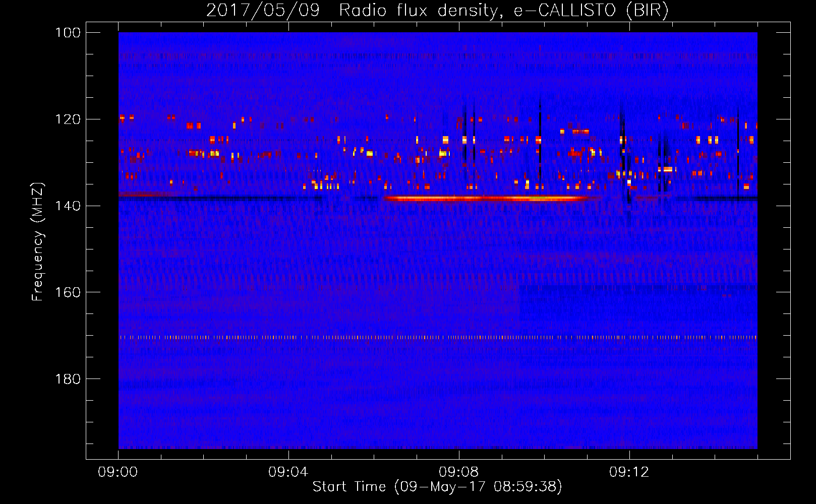
Task: Click the 'Start Time (09-May-17 08:59:38)' label
Action: point(437,486)
